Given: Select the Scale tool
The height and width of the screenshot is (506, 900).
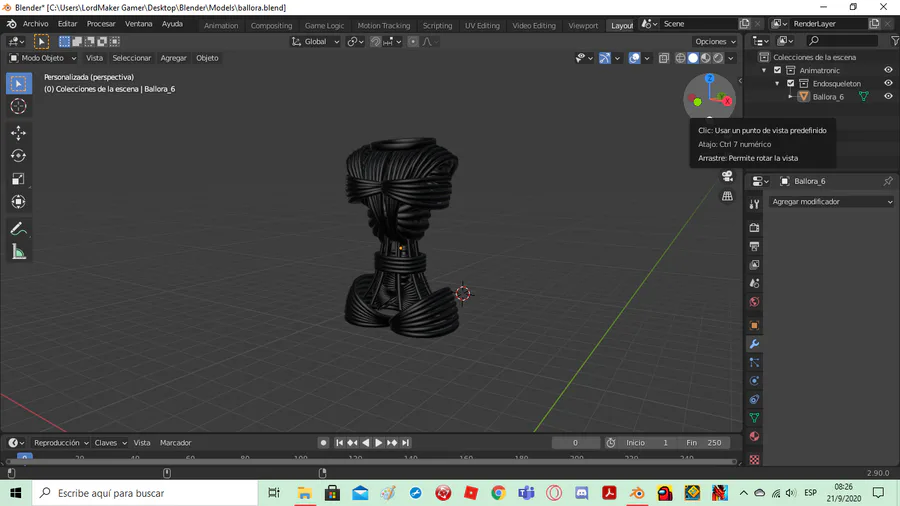Looking at the screenshot, I should (x=18, y=179).
